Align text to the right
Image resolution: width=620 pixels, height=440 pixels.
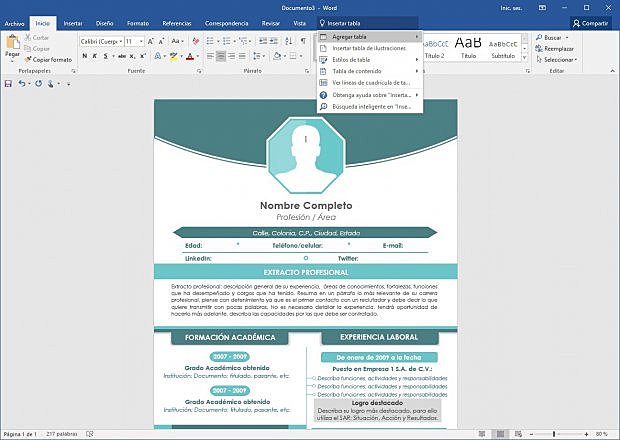coord(232,56)
